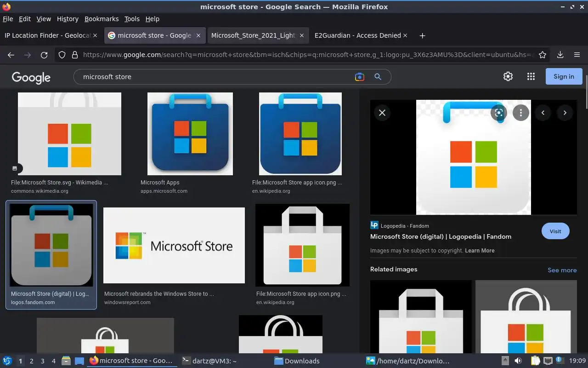588x368 pixels.
Task: Click See more related images
Action: pyautogui.click(x=562, y=270)
